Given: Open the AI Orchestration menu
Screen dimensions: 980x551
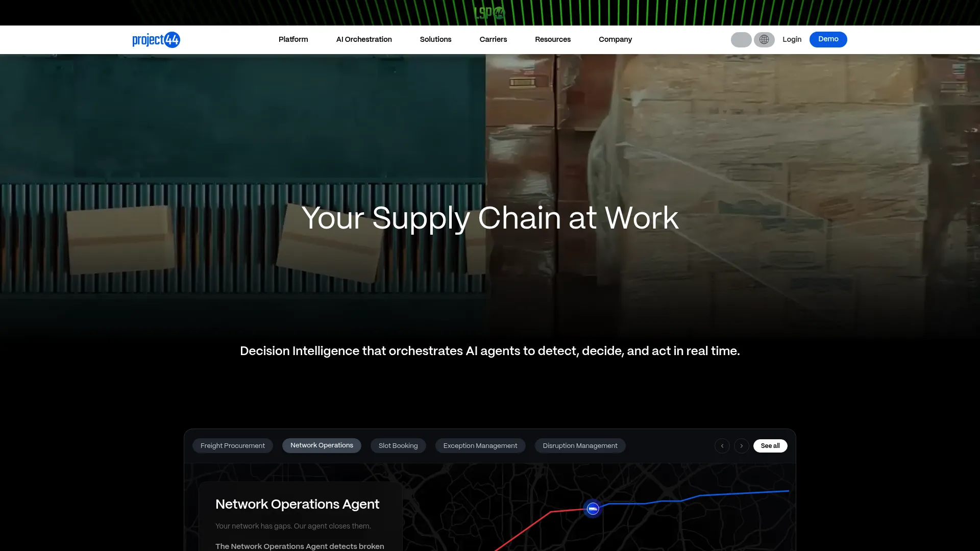Looking at the screenshot, I should 364,39.
